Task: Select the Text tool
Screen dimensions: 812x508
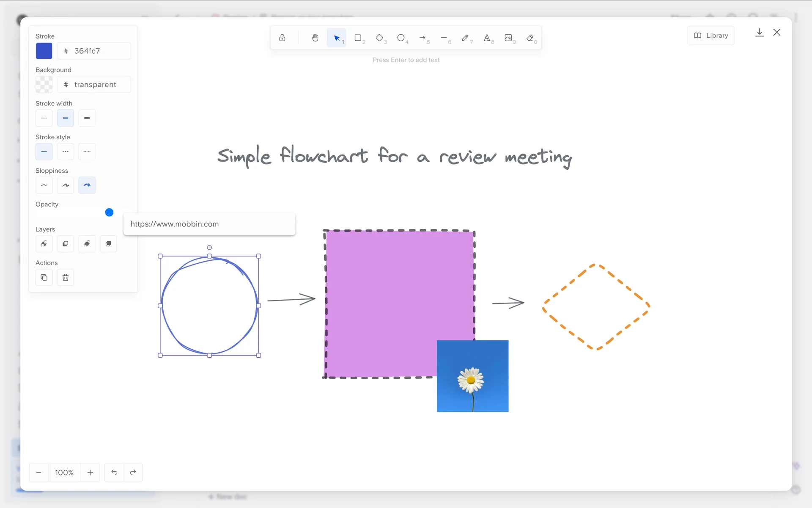Action: click(487, 38)
